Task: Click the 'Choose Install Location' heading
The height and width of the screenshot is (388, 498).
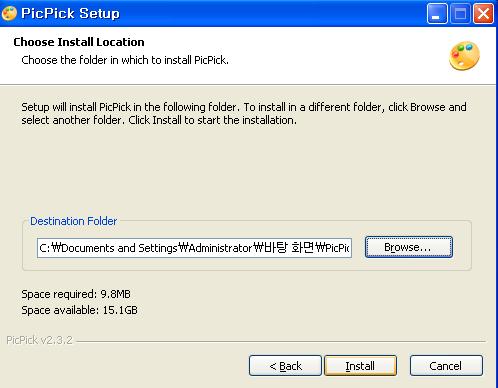Action: coord(79,42)
